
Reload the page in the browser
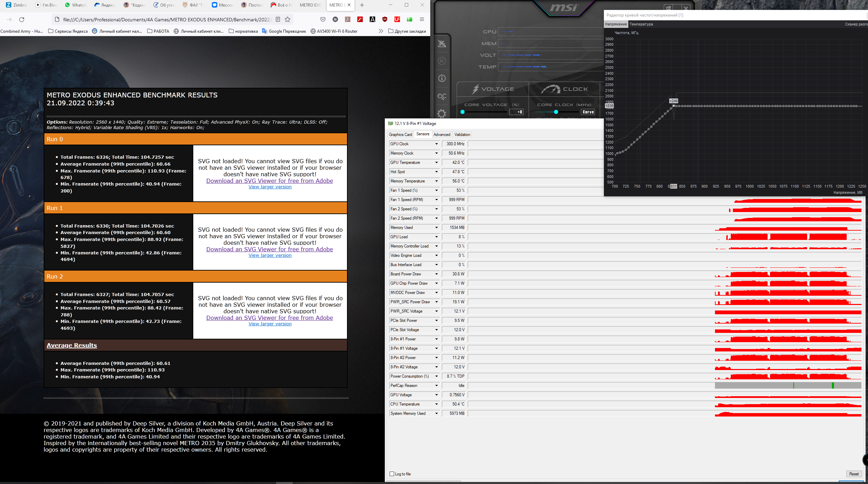coord(22,20)
